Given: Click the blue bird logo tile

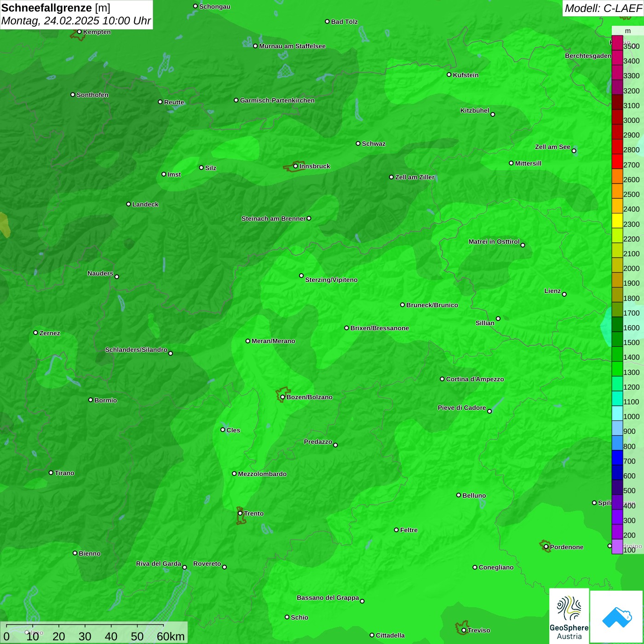Looking at the screenshot, I should pyautogui.click(x=617, y=616).
